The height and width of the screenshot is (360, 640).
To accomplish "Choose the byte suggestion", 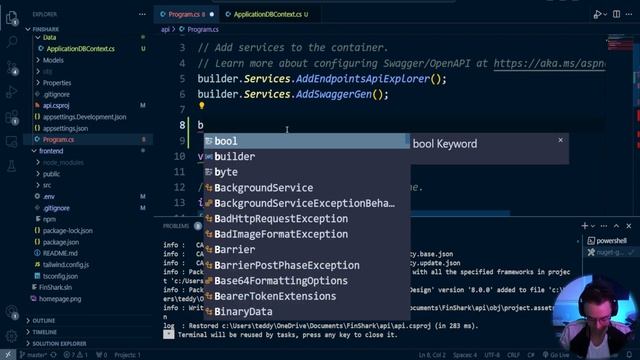I will click(307, 172).
